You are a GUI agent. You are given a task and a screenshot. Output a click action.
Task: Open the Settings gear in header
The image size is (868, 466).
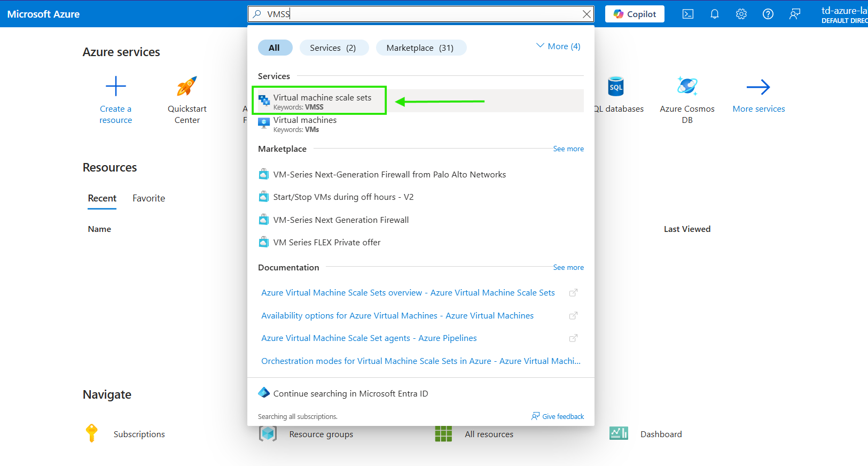coord(741,14)
